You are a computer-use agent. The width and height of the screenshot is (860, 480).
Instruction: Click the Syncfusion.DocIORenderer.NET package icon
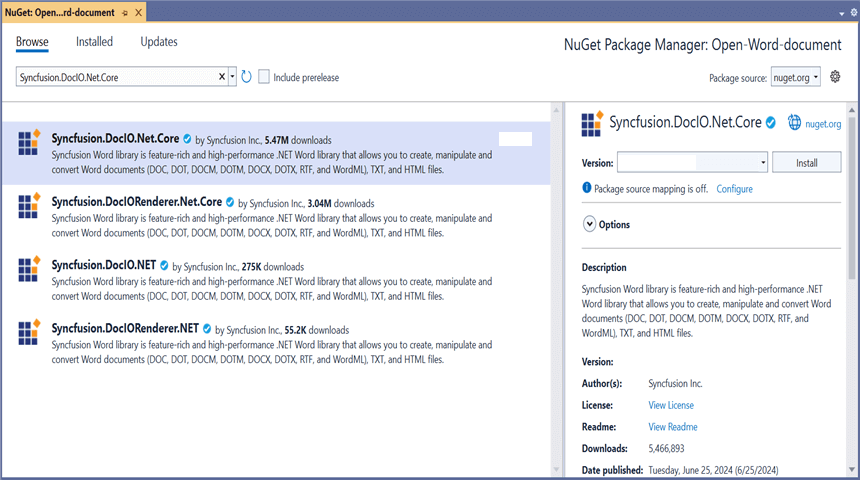pos(29,332)
